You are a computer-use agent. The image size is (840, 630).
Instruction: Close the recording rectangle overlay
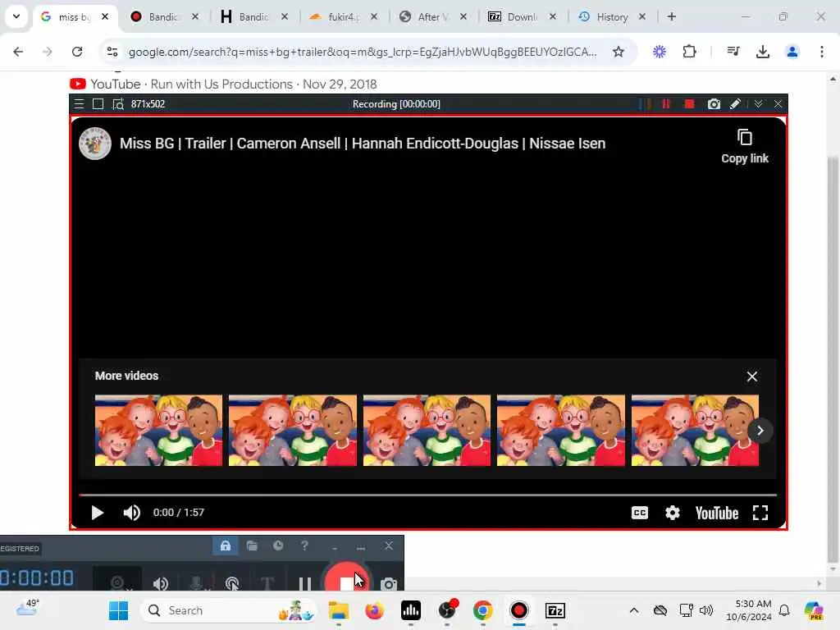pos(778,104)
